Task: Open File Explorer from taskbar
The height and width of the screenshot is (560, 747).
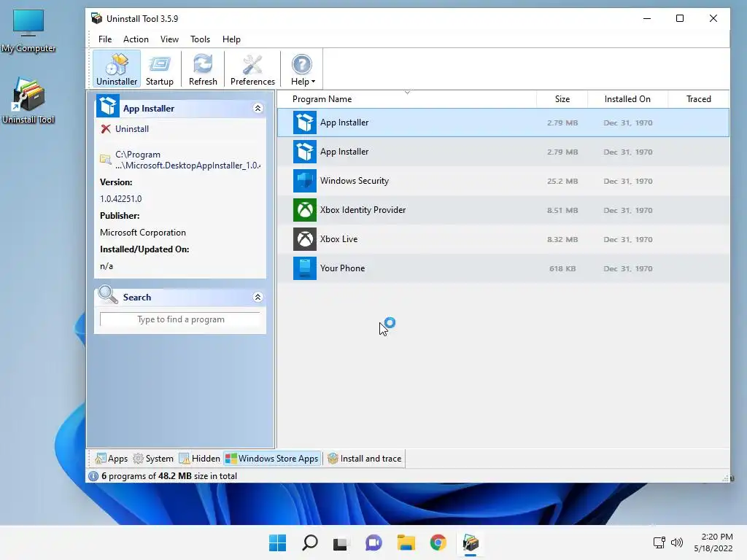Action: (406, 542)
